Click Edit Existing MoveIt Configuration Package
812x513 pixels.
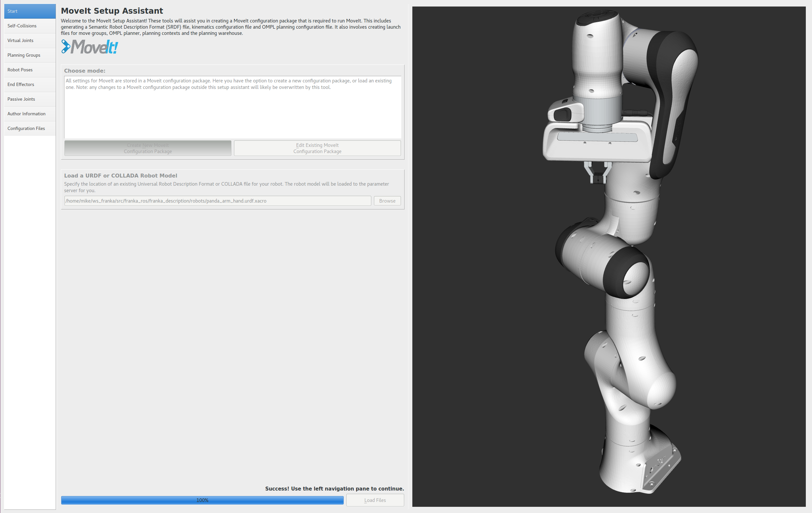[317, 148]
